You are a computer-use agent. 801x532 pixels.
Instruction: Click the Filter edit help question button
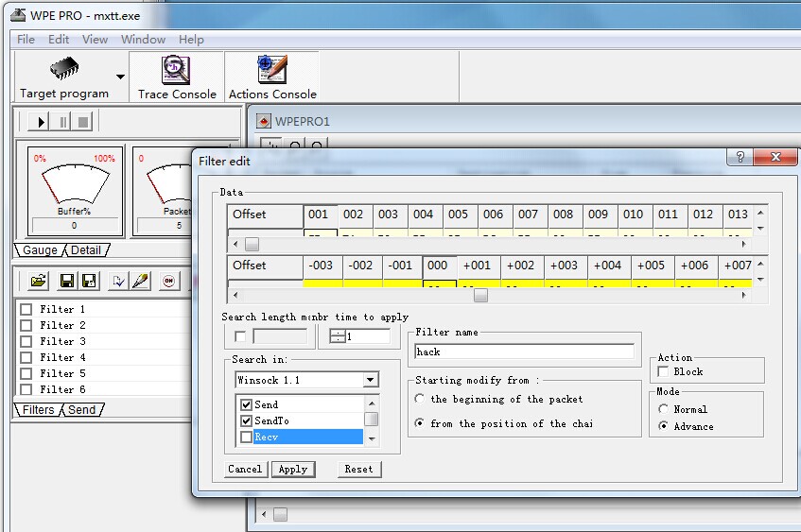(740, 157)
